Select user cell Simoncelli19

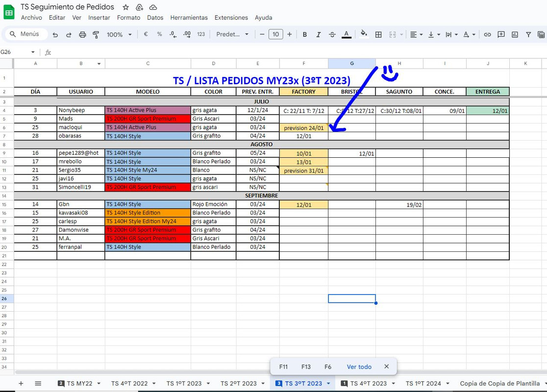80,187
